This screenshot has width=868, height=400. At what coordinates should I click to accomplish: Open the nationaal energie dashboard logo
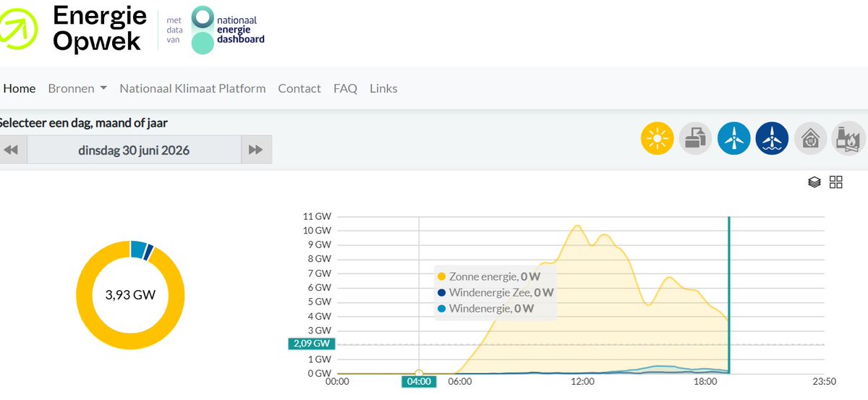coord(227,30)
